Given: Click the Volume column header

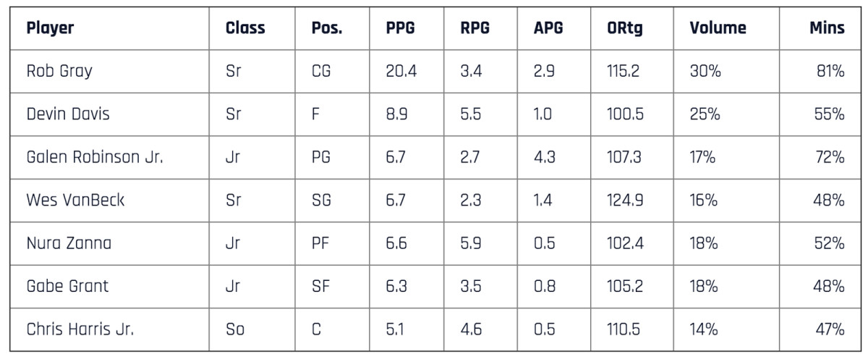Looking at the screenshot, I should click(718, 29).
